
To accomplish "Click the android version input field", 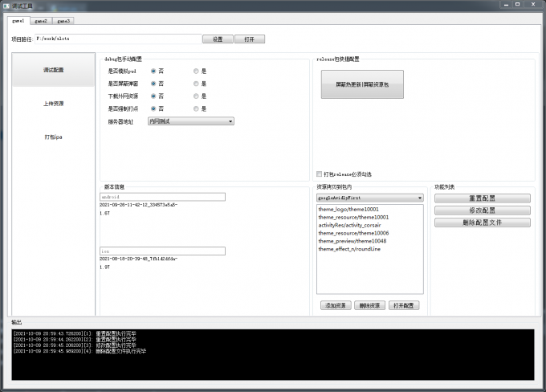I will 162,197.
